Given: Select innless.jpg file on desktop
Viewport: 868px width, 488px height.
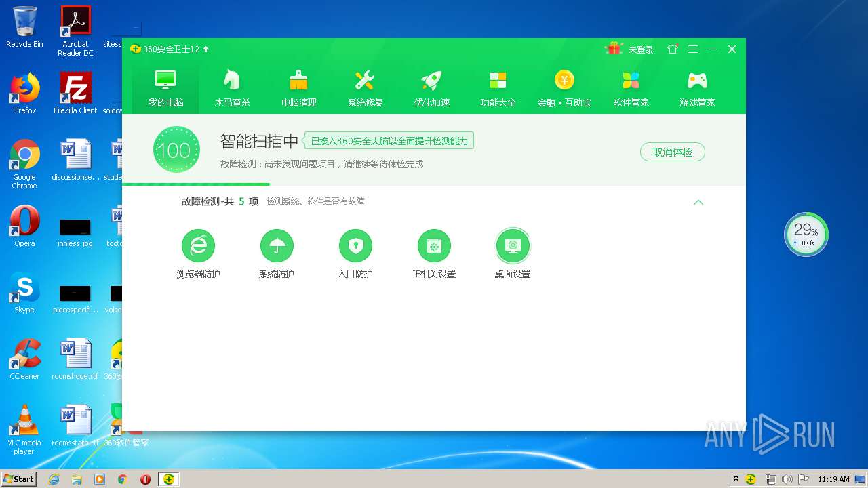Looking at the screenshot, I should point(75,232).
